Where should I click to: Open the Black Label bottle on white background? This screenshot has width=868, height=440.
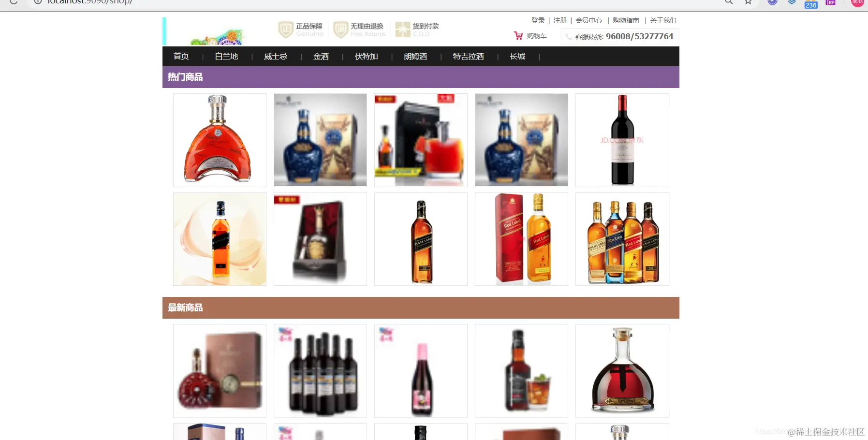pyautogui.click(x=421, y=239)
